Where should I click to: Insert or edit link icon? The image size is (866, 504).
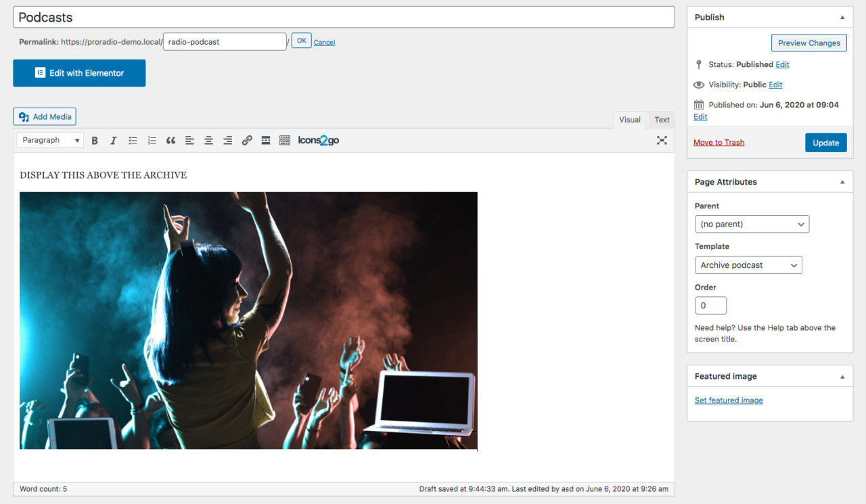pyautogui.click(x=247, y=140)
